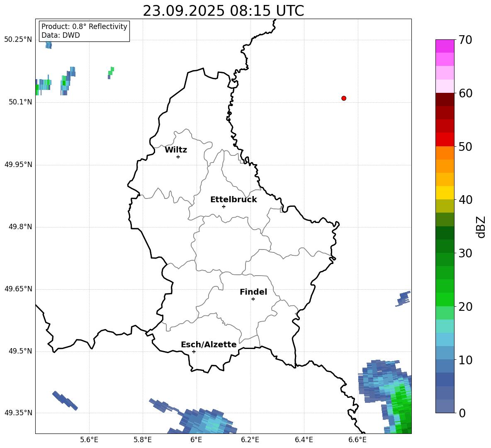
Task: Pick the dark red swatch below 60 dBZ
Action: [x=445, y=99]
